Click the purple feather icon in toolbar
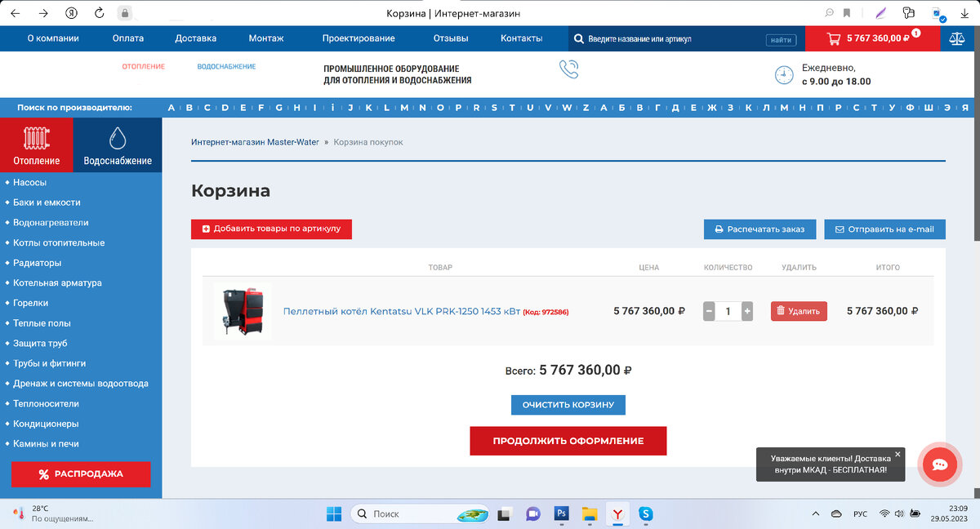 880,13
